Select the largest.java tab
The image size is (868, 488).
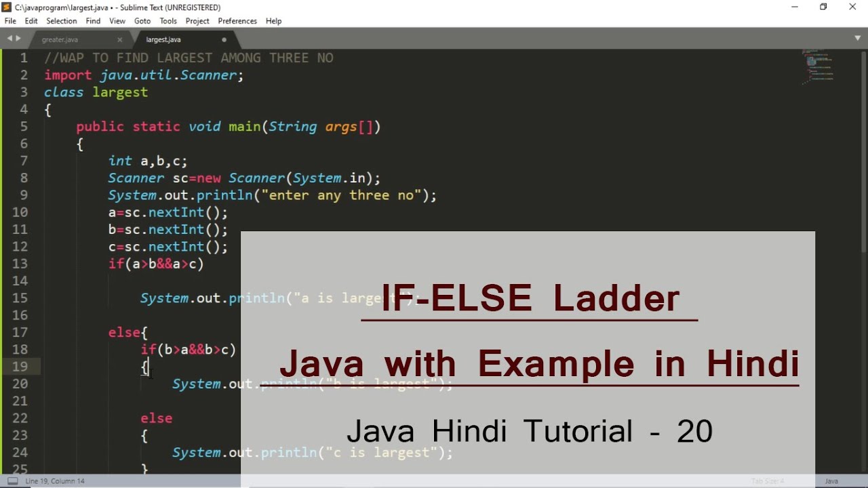point(163,39)
